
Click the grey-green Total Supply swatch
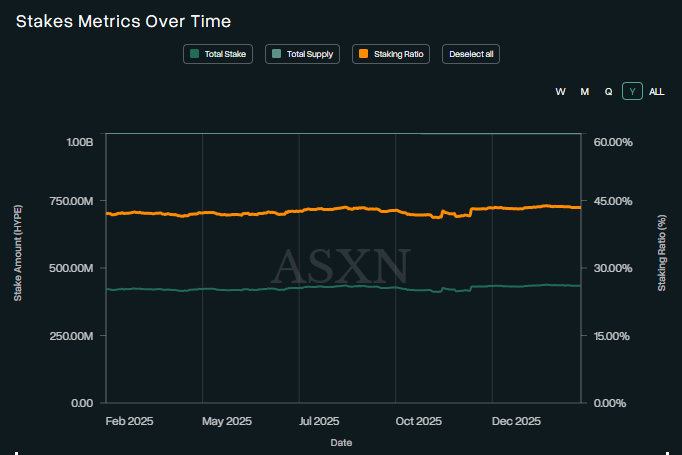(277, 54)
